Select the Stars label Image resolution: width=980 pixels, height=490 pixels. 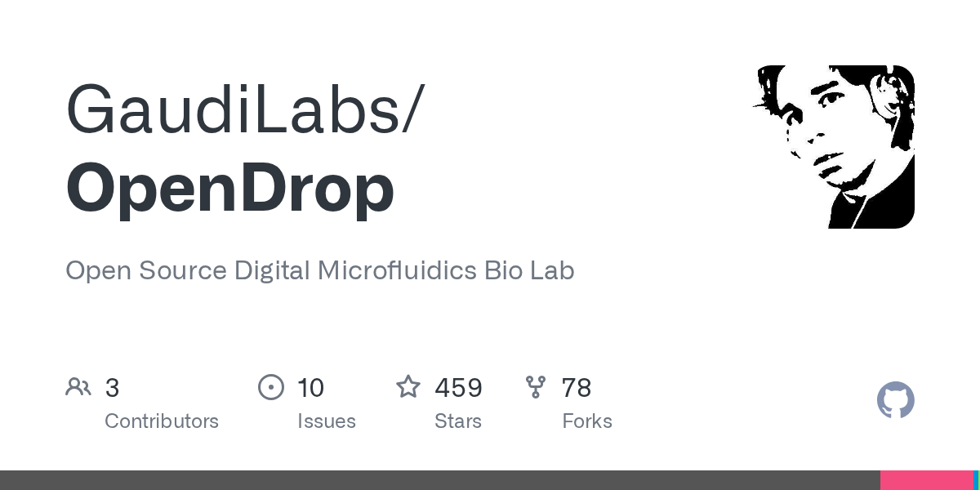point(458,421)
